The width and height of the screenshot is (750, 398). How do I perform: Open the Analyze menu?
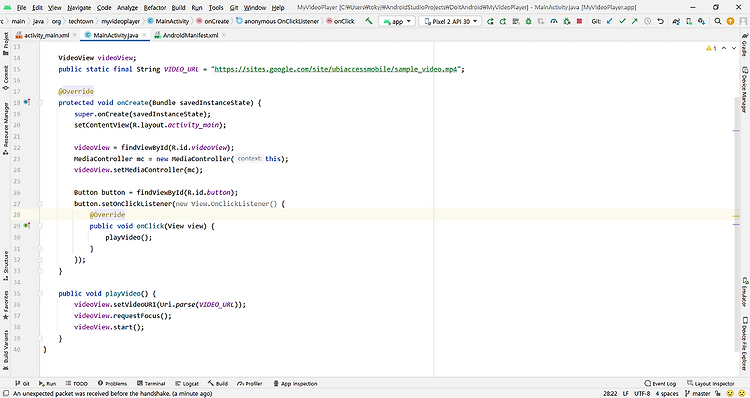tap(127, 8)
